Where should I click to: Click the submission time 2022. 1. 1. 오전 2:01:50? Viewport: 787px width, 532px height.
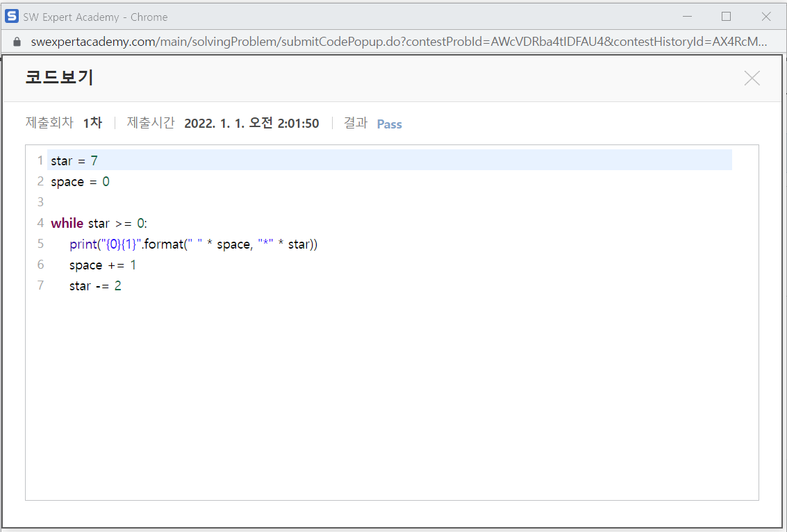251,124
